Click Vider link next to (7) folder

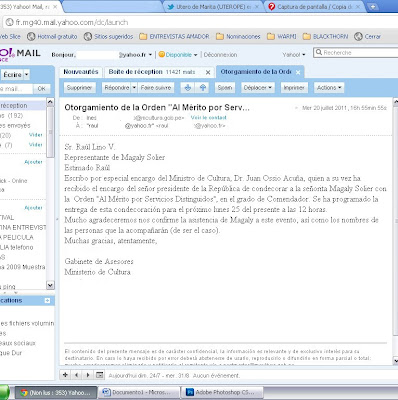[x=35, y=145]
